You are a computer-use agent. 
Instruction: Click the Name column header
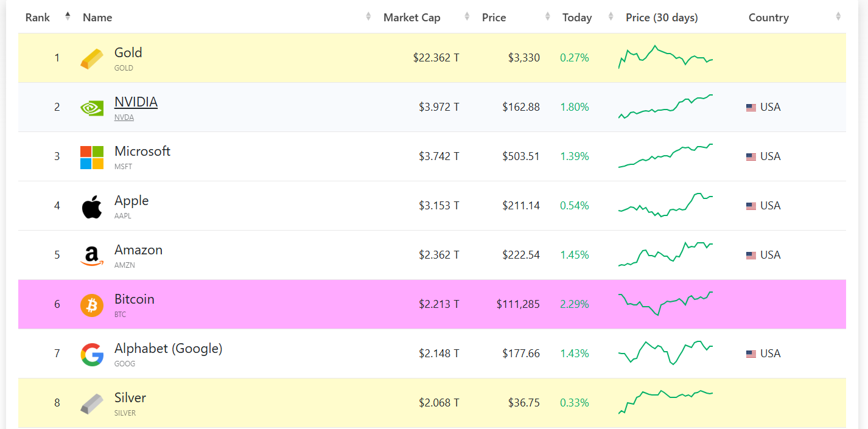97,18
